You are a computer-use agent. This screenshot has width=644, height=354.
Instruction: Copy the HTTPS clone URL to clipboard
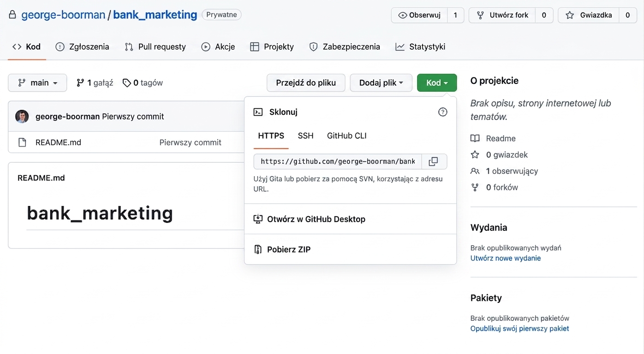click(434, 162)
